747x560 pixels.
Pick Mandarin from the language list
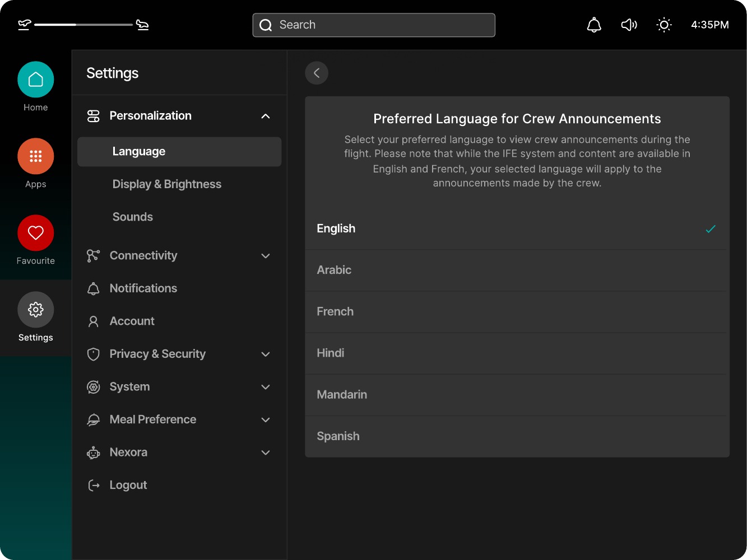coord(517,394)
